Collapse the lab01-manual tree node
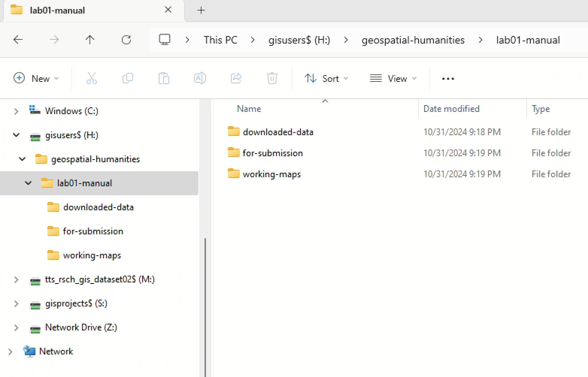This screenshot has width=588, height=377. click(28, 183)
